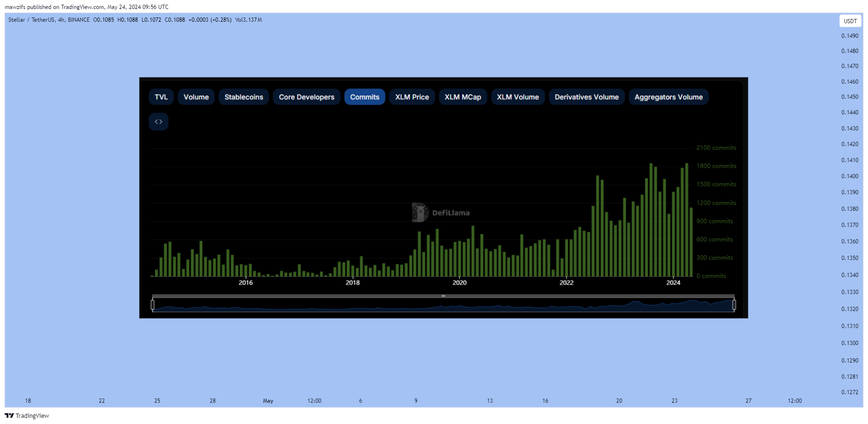This screenshot has width=868, height=424.
Task: Click the 1800 commits axis label
Action: [x=716, y=166]
